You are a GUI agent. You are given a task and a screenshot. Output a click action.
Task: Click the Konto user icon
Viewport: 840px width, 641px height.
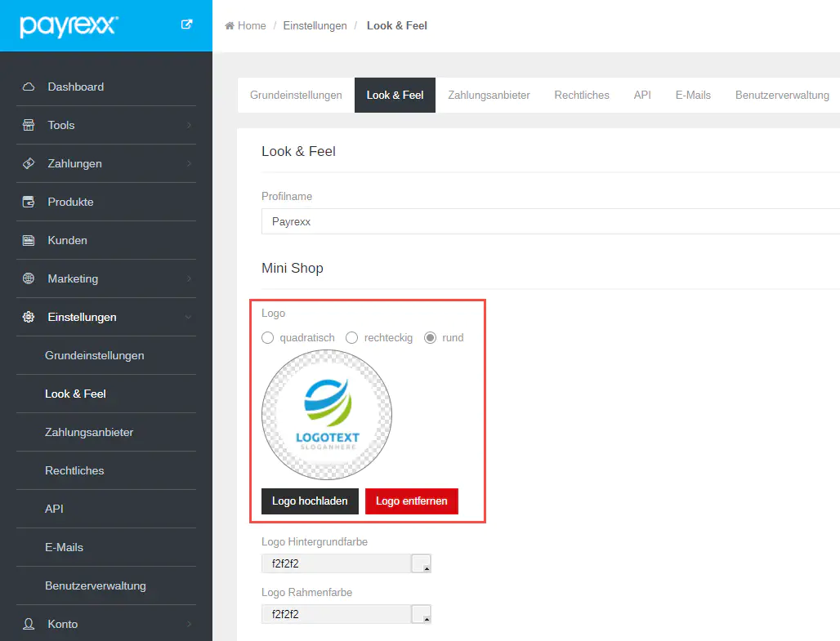click(x=29, y=624)
